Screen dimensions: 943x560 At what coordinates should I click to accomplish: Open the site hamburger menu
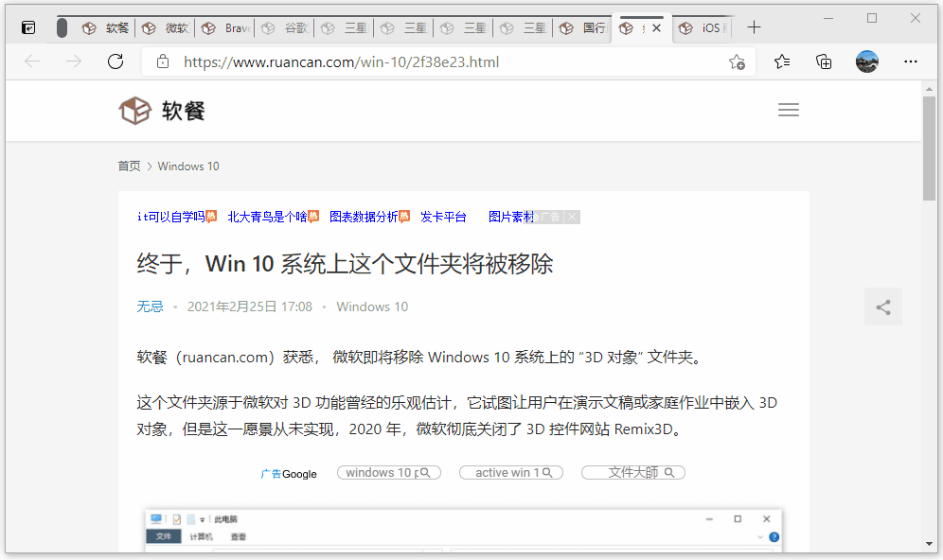tap(789, 110)
